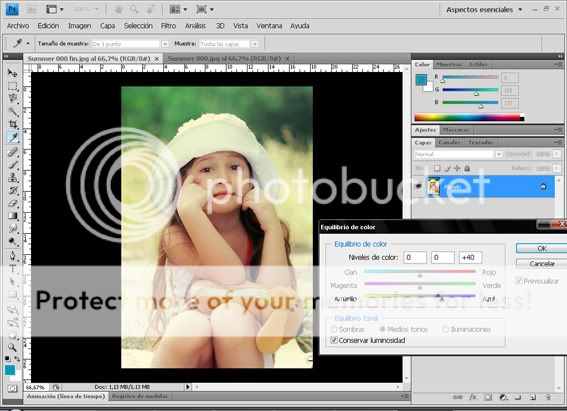
Task: Click OK in Equilibrio de color dialog
Action: click(541, 248)
